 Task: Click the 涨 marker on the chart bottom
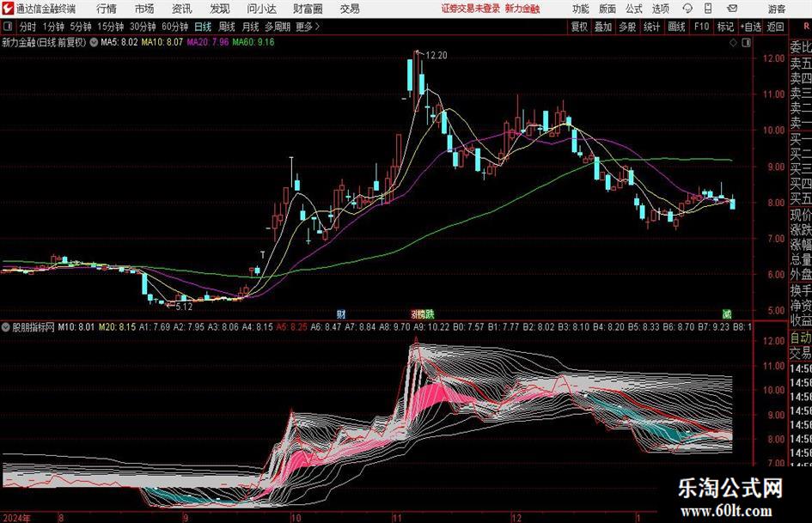415,313
